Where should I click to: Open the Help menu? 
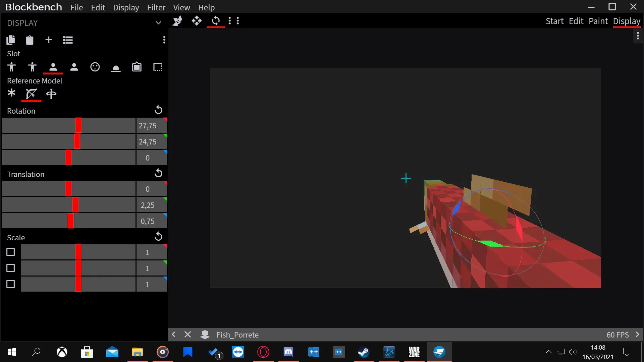206,7
